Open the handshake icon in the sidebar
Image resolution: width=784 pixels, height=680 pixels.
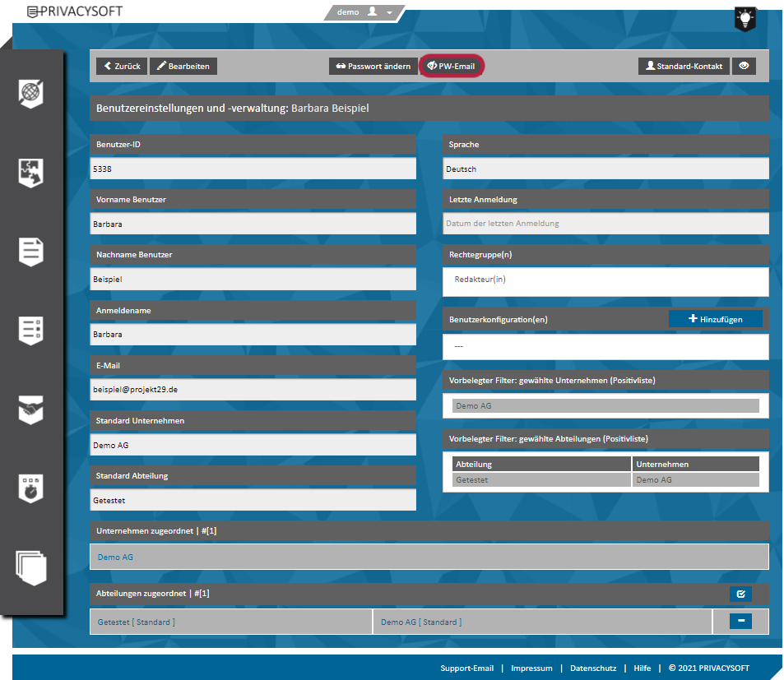31,409
